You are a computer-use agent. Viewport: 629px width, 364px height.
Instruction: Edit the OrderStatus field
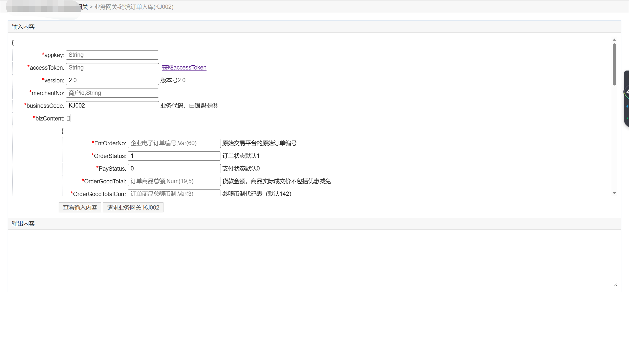point(174,156)
